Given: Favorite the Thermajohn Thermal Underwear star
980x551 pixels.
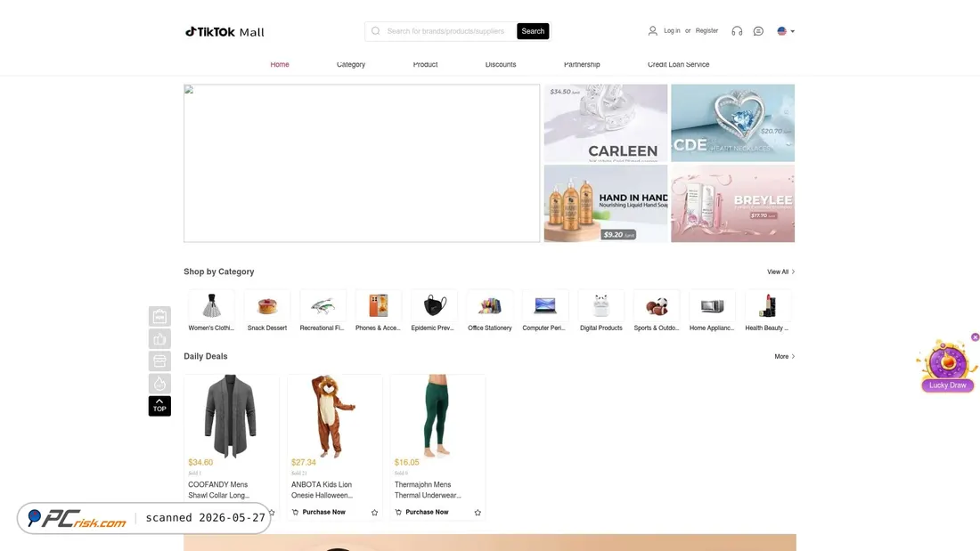Looking at the screenshot, I should (478, 512).
